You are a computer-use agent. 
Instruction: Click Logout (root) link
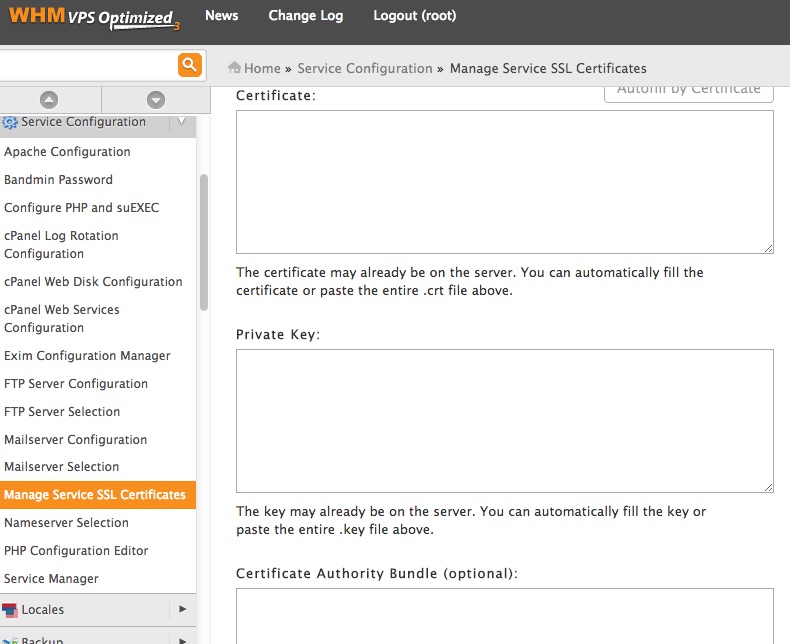tap(414, 16)
